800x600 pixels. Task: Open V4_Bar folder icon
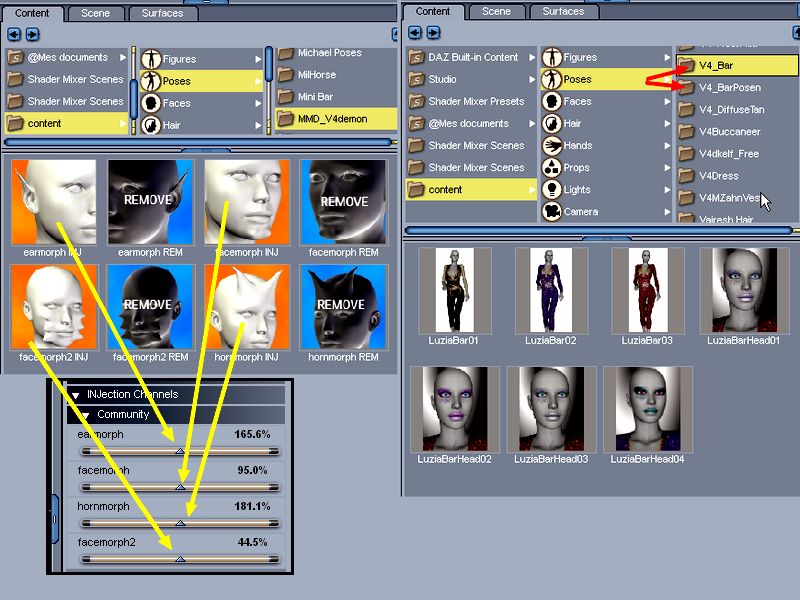coord(686,65)
